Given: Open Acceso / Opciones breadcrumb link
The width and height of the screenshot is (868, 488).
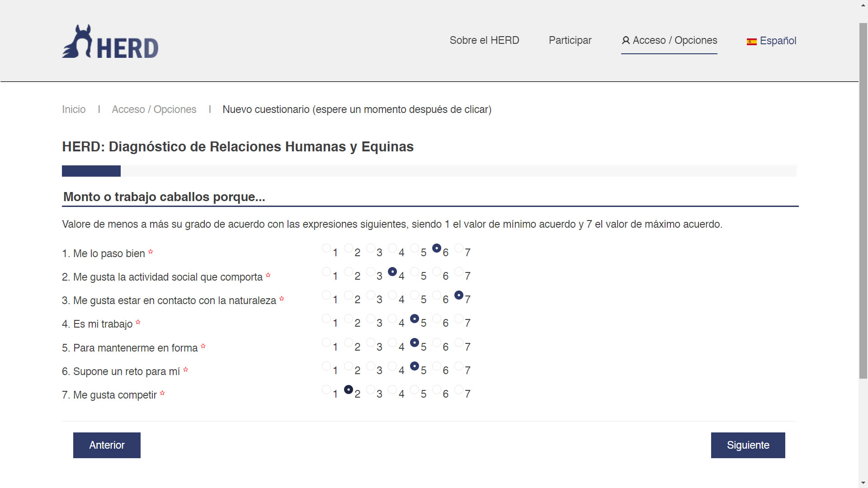Looking at the screenshot, I should [154, 109].
